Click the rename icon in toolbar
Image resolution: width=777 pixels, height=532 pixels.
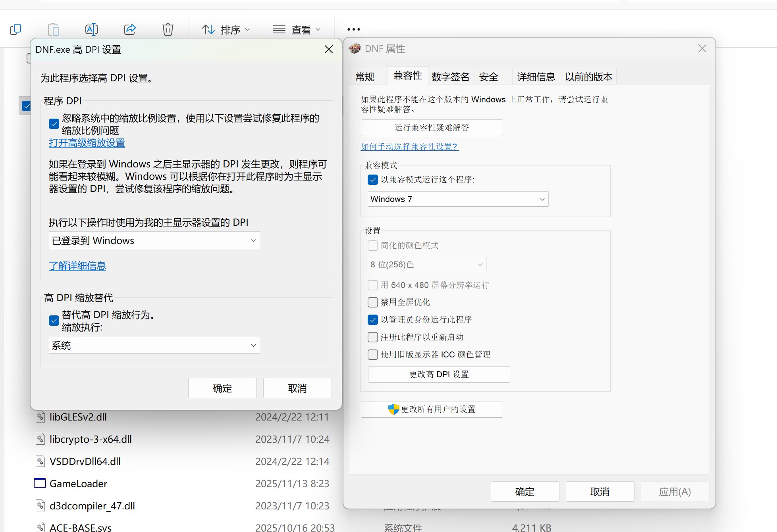click(92, 29)
